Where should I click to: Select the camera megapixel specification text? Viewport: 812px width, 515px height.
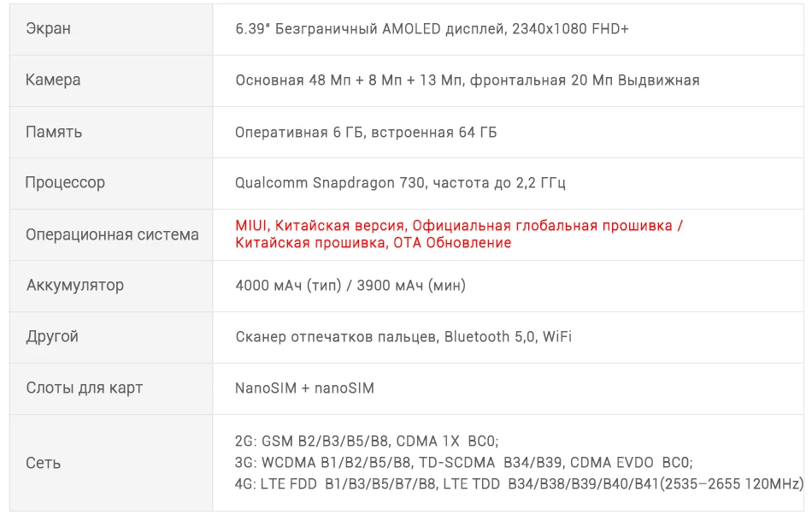click(x=467, y=80)
